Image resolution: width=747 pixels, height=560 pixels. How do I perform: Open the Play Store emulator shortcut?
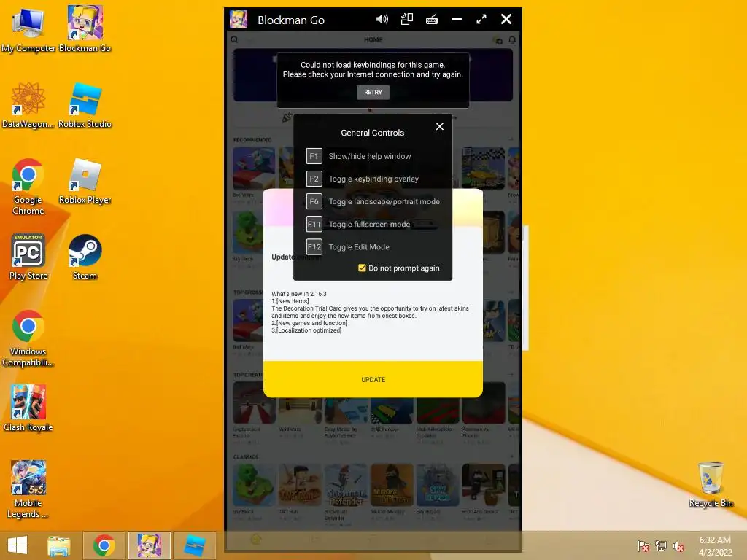[x=28, y=257]
